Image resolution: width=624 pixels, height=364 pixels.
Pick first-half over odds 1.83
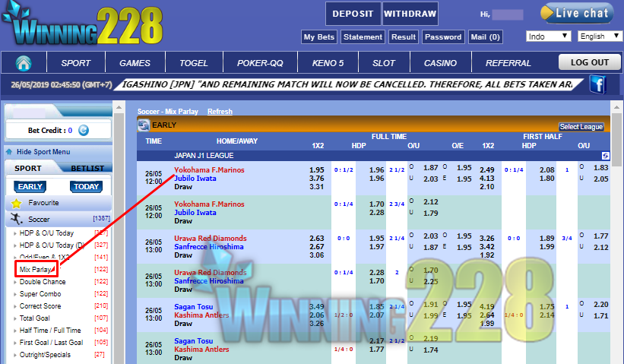coord(601,167)
